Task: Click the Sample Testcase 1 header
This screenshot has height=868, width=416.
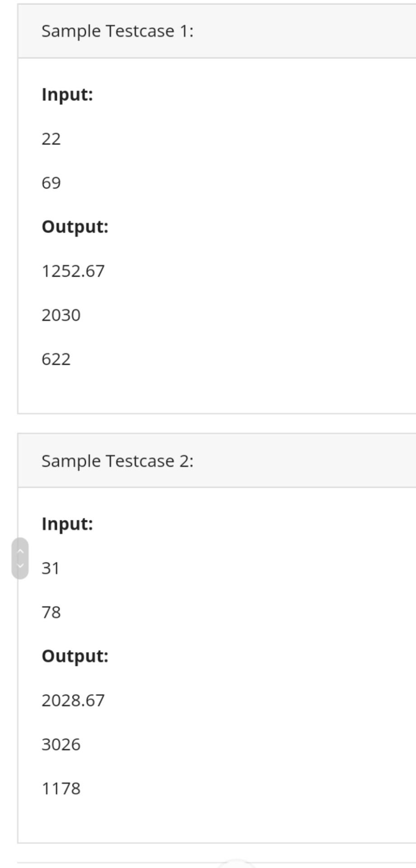Action: click(217, 31)
